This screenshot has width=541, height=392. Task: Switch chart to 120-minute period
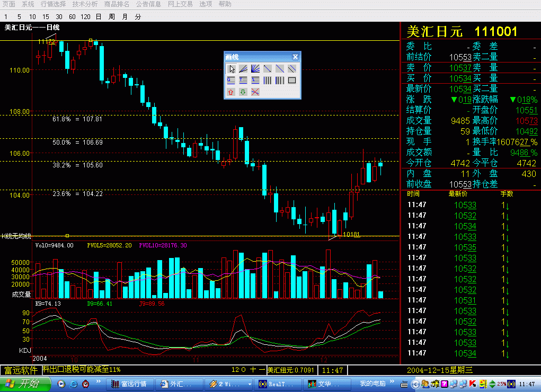coord(85,16)
